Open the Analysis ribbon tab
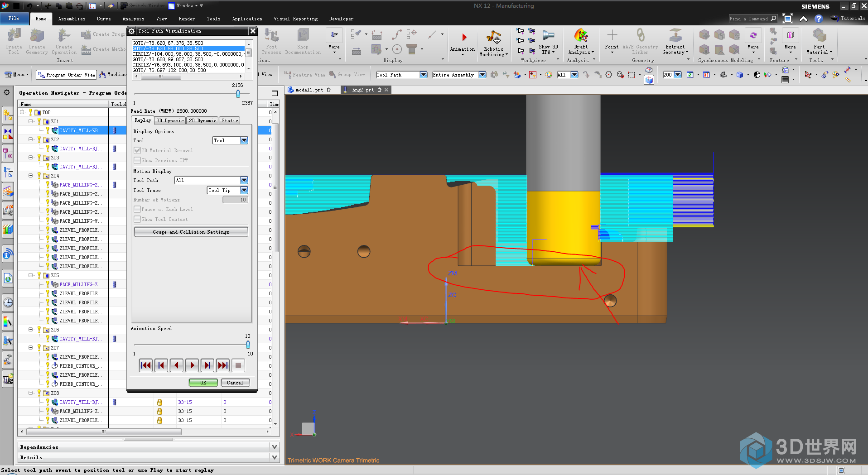 (x=133, y=19)
